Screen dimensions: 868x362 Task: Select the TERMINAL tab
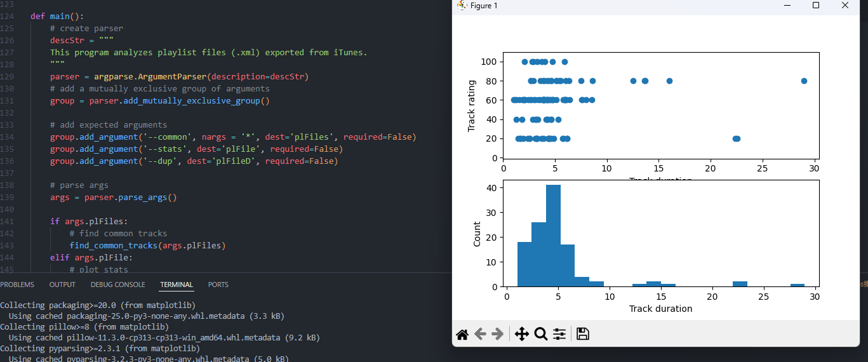pyautogui.click(x=177, y=285)
